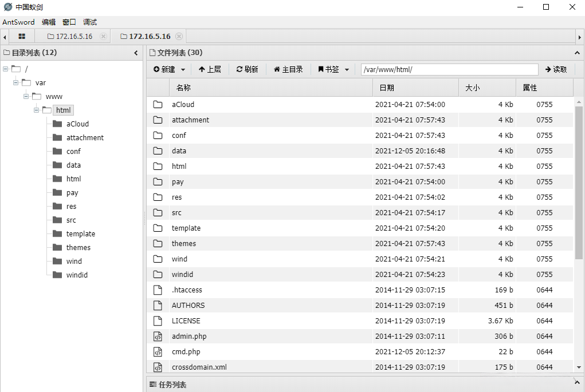This screenshot has width=585, height=392.
Task: Select the pay row in file list
Action: click(x=360, y=182)
